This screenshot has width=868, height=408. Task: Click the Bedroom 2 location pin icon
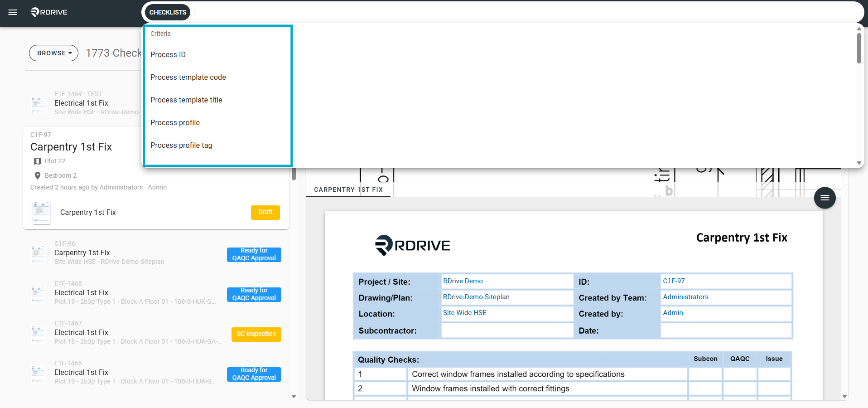click(38, 175)
